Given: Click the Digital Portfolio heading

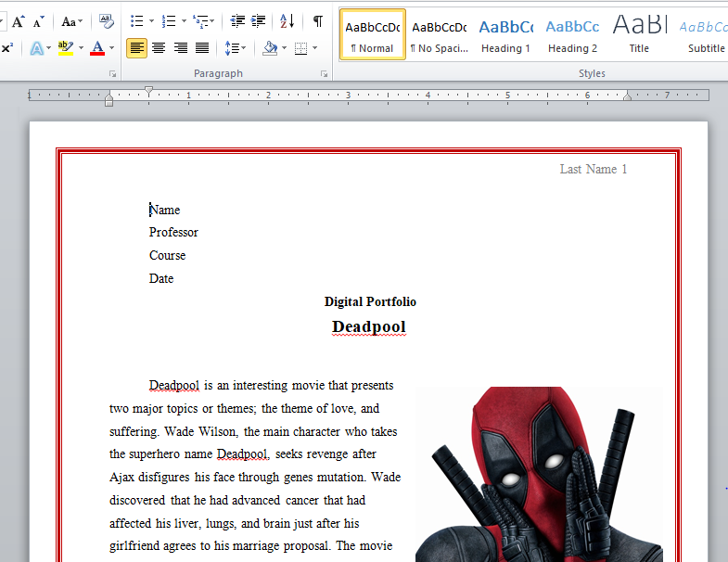Looking at the screenshot, I should click(x=370, y=302).
